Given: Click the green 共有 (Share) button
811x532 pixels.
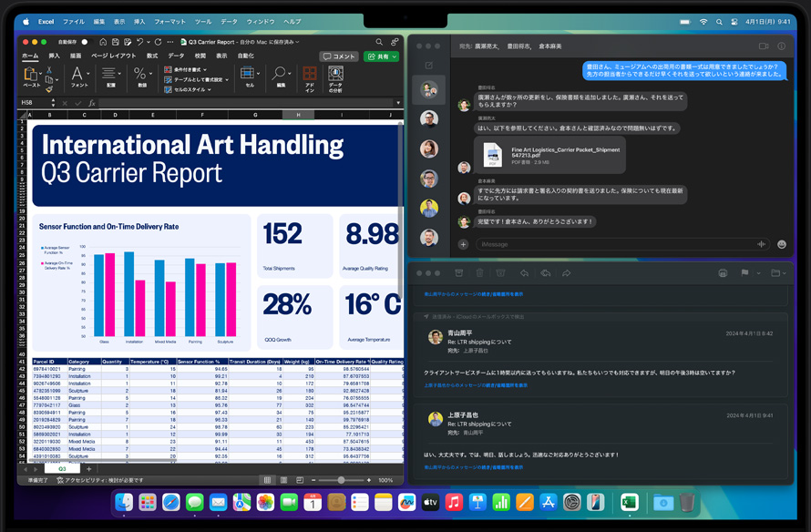Looking at the screenshot, I should pos(382,56).
